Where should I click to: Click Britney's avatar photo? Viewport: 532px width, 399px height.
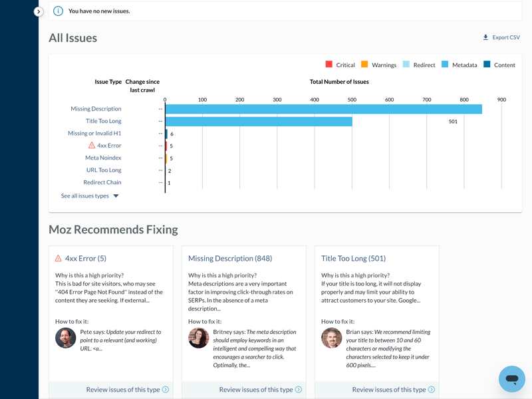[x=198, y=338]
